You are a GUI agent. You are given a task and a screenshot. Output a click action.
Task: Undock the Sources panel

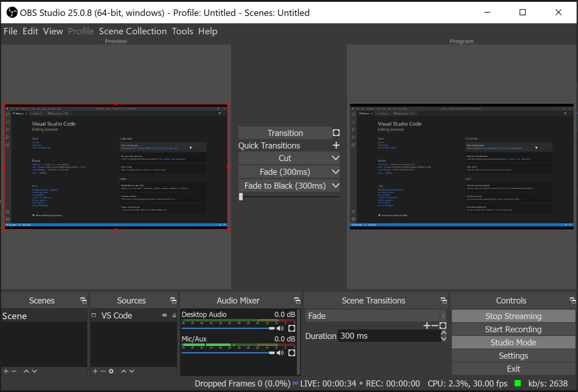[173, 300]
